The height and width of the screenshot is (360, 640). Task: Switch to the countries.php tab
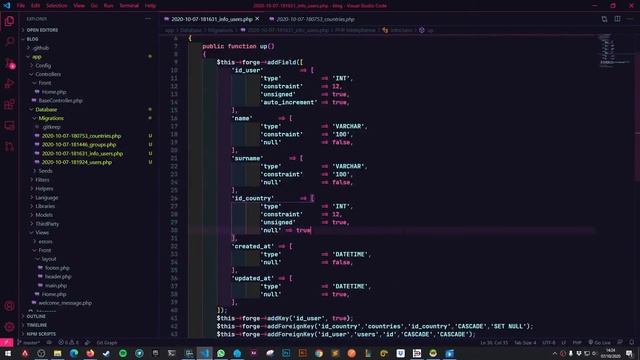click(312, 19)
